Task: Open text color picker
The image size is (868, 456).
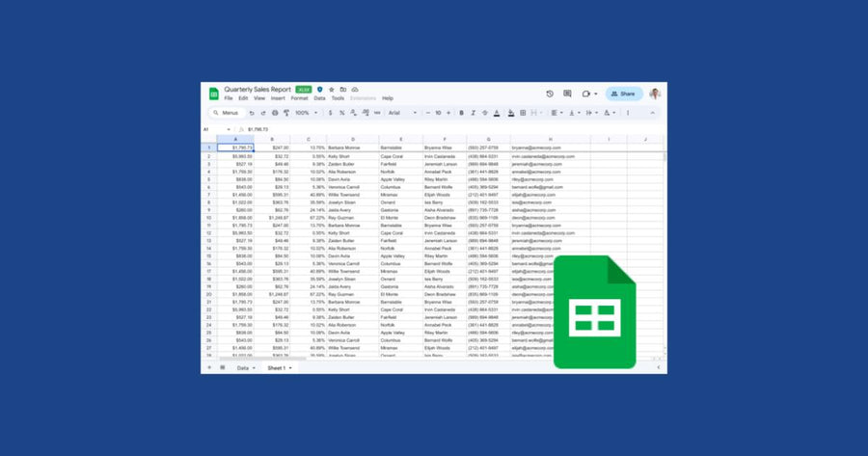Action: 497,113
